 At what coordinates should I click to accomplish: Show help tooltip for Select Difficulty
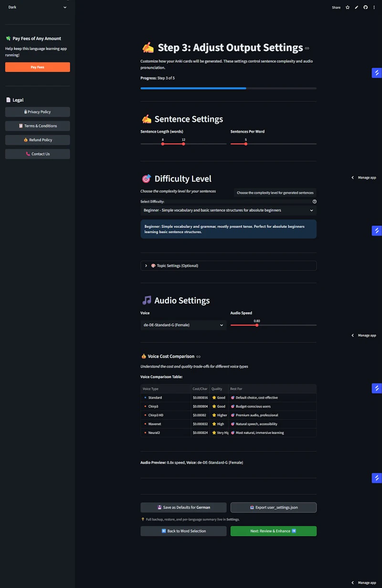coord(314,202)
